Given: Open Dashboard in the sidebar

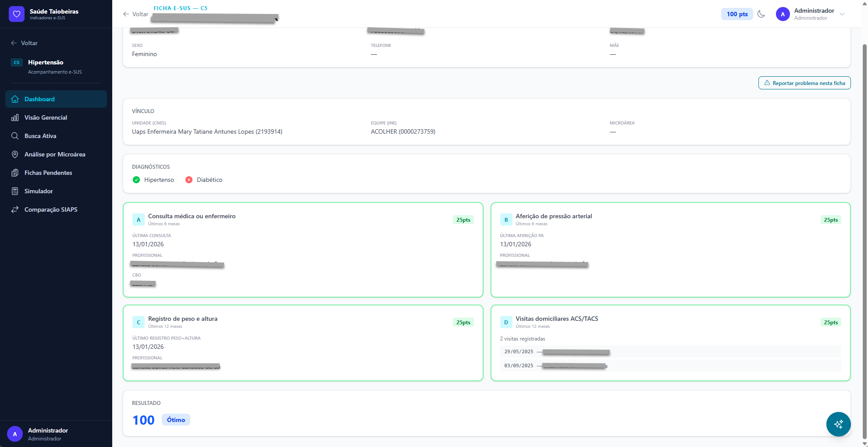Looking at the screenshot, I should click(39, 99).
